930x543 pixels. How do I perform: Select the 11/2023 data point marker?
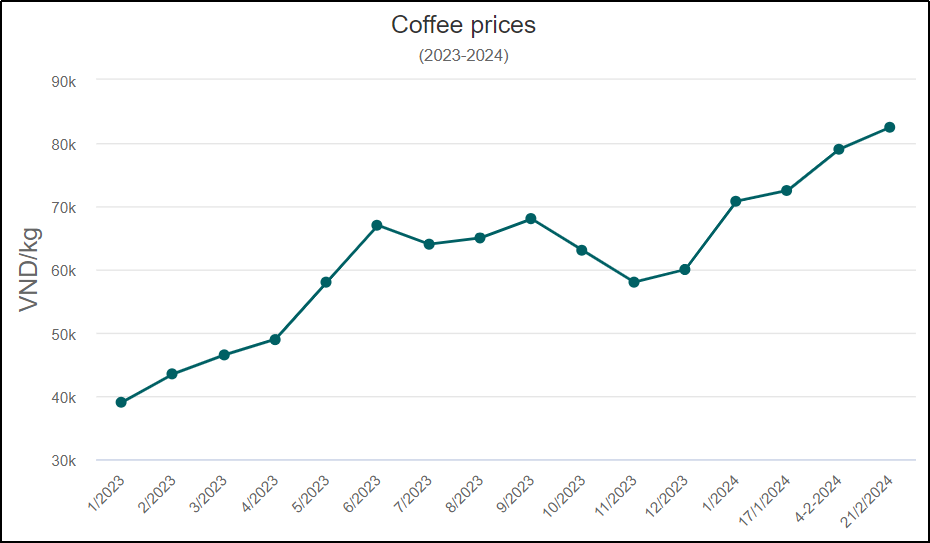click(x=634, y=282)
